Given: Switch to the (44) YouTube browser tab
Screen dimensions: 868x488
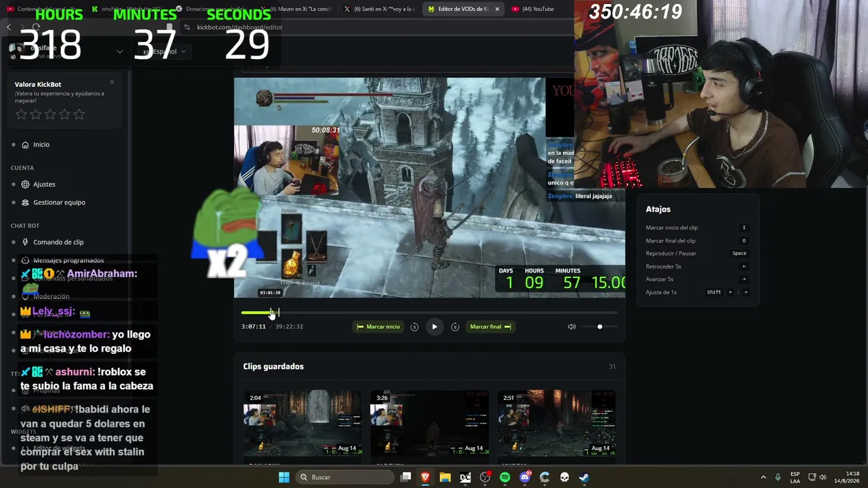Looking at the screenshot, I should (538, 9).
